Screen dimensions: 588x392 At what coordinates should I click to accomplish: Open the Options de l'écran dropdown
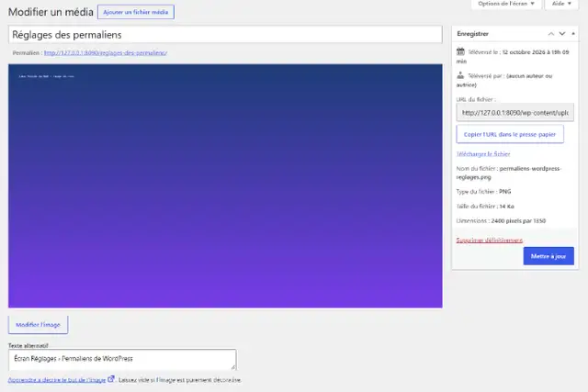point(506,4)
